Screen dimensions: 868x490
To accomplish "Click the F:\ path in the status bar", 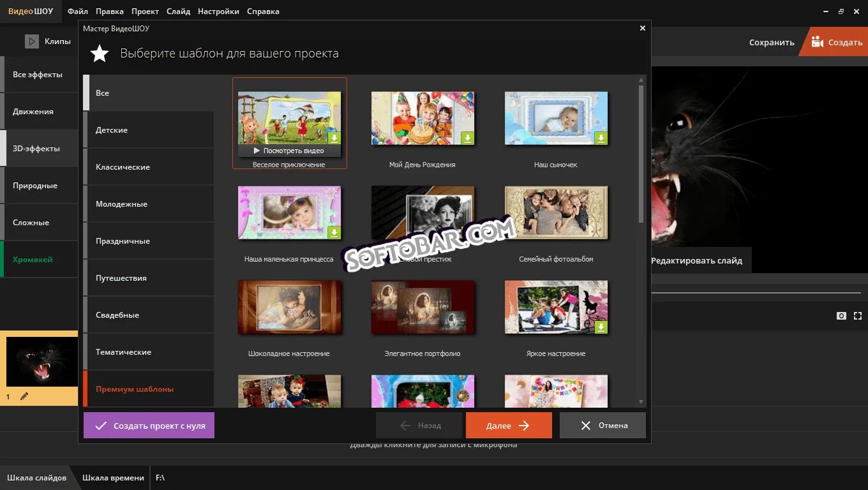I will (160, 478).
